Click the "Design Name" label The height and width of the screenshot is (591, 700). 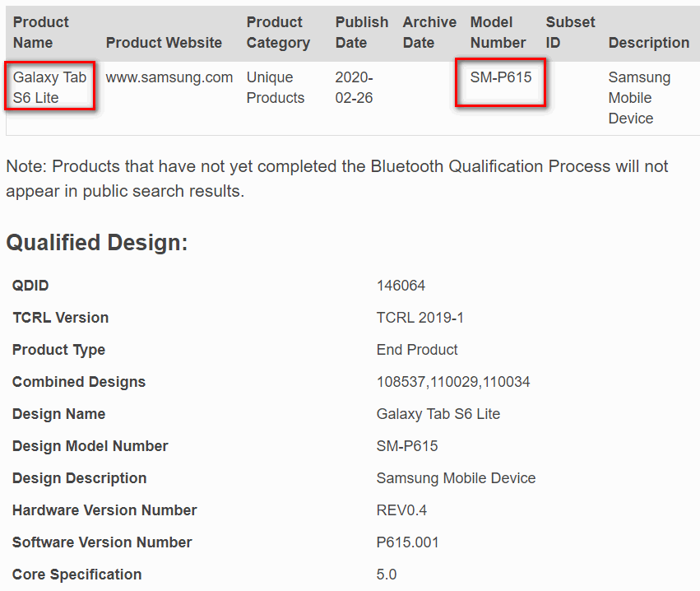pyautogui.click(x=58, y=414)
